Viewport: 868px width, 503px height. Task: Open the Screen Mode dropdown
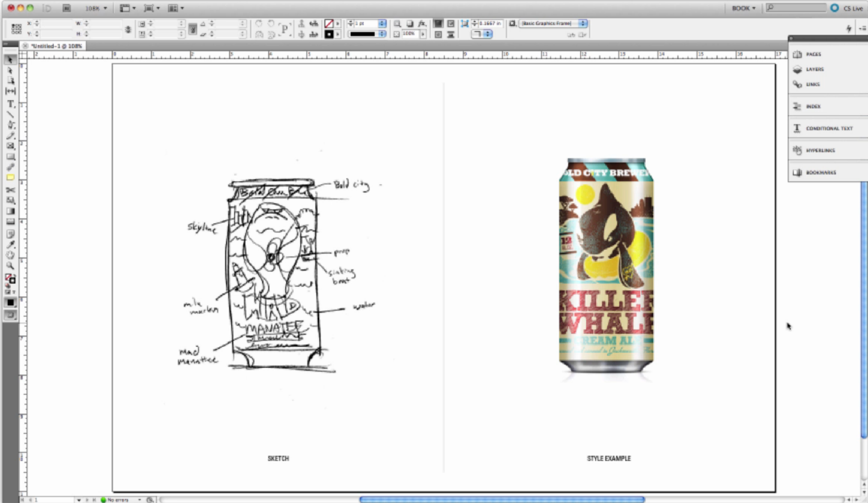(151, 8)
